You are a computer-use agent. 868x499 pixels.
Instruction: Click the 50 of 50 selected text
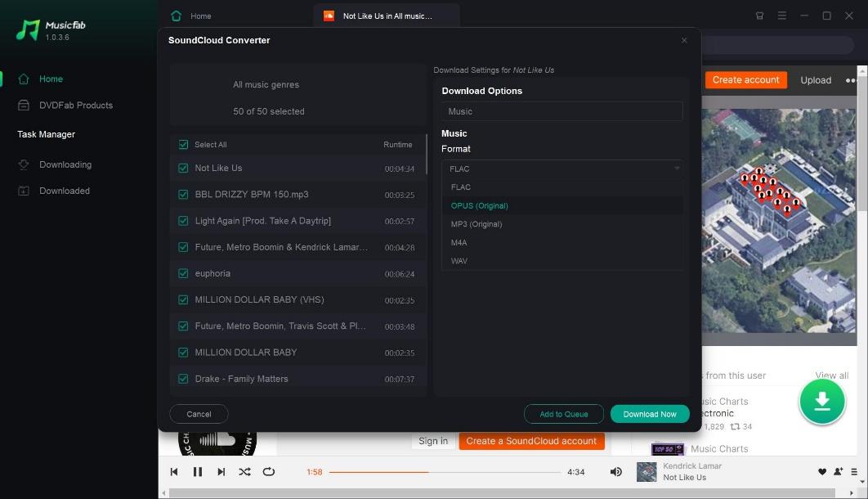268,111
